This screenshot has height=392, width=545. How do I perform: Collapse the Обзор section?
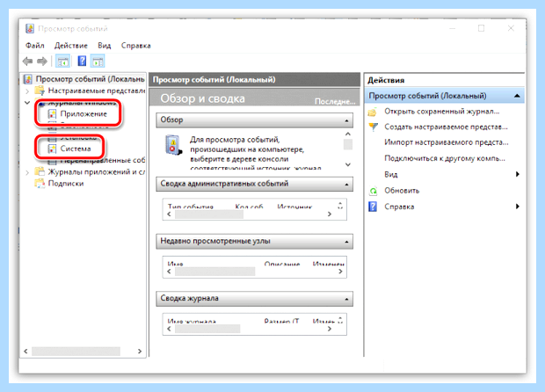[346, 120]
